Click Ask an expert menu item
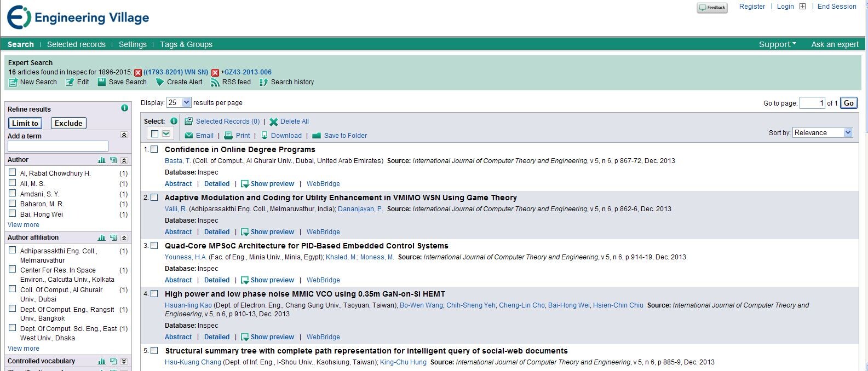 pos(835,44)
